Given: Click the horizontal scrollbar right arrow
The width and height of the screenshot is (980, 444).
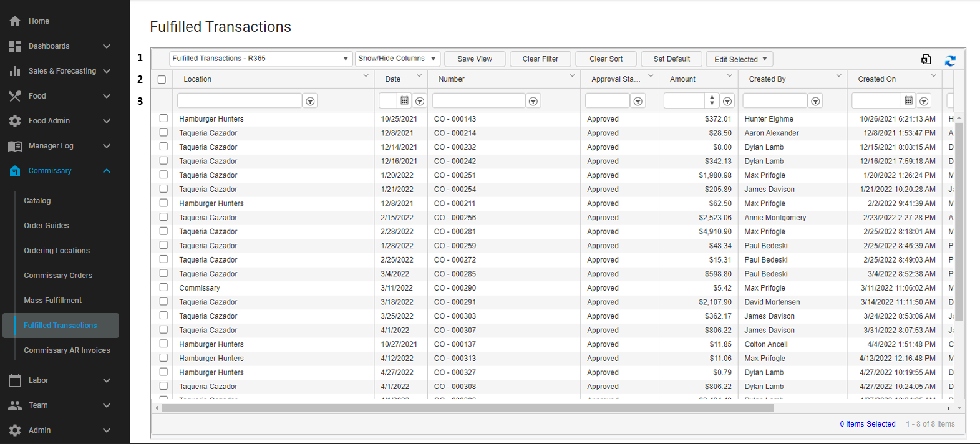Looking at the screenshot, I should click(x=949, y=408).
